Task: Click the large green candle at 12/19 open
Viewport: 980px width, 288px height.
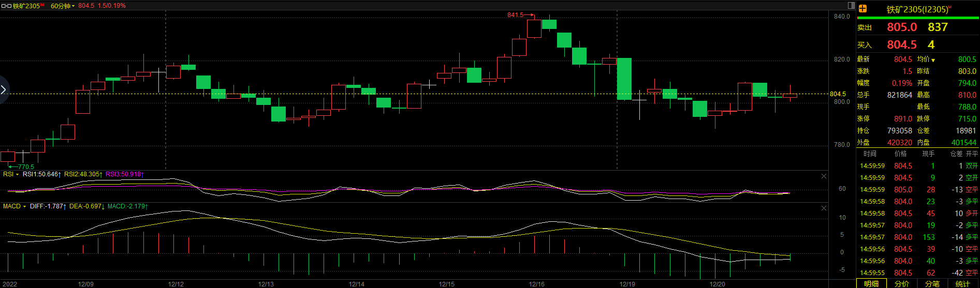Action: click(x=624, y=79)
